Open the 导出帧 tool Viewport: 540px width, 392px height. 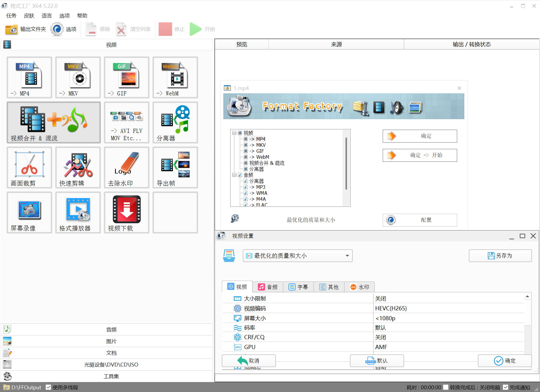(x=175, y=167)
